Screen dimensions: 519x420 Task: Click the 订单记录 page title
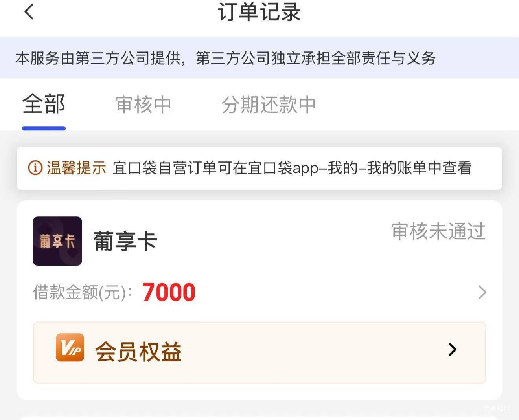click(x=259, y=11)
